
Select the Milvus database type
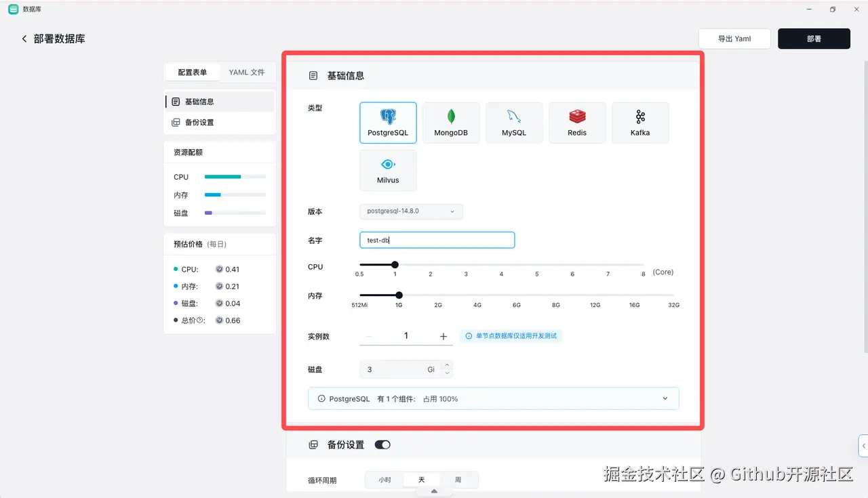tap(388, 170)
